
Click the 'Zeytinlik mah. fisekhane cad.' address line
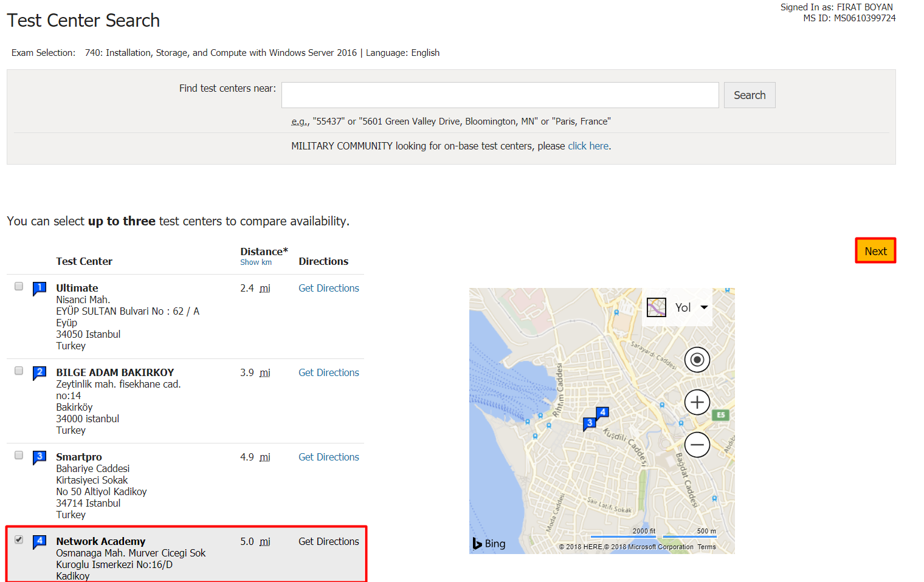point(119,384)
